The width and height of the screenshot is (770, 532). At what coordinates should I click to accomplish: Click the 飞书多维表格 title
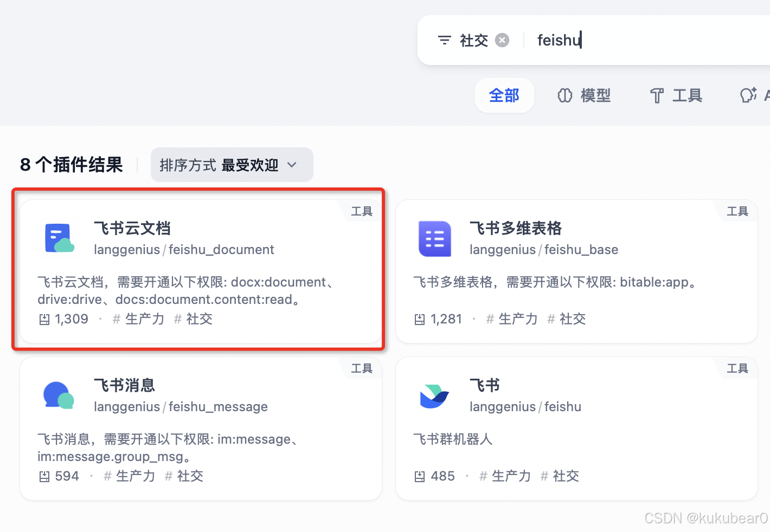[516, 228]
